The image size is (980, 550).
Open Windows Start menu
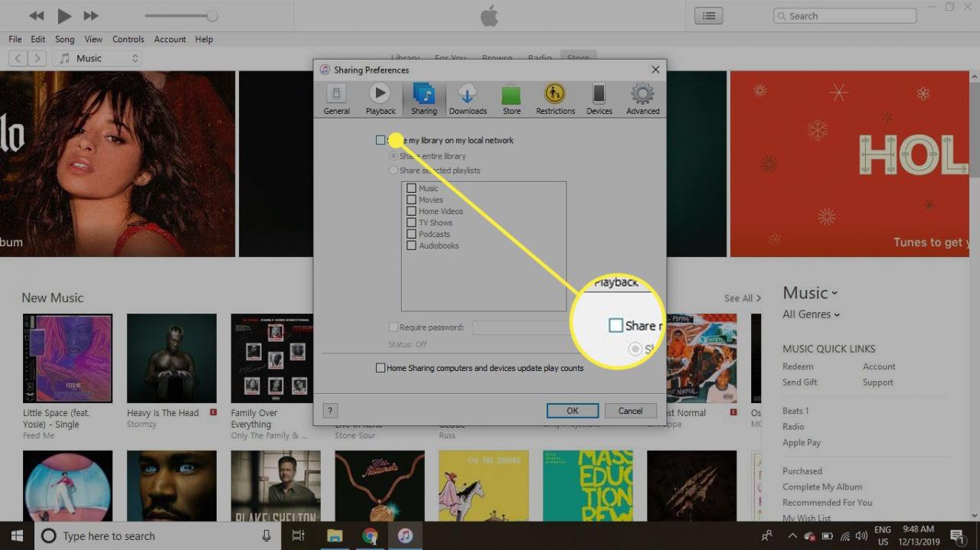(x=17, y=535)
